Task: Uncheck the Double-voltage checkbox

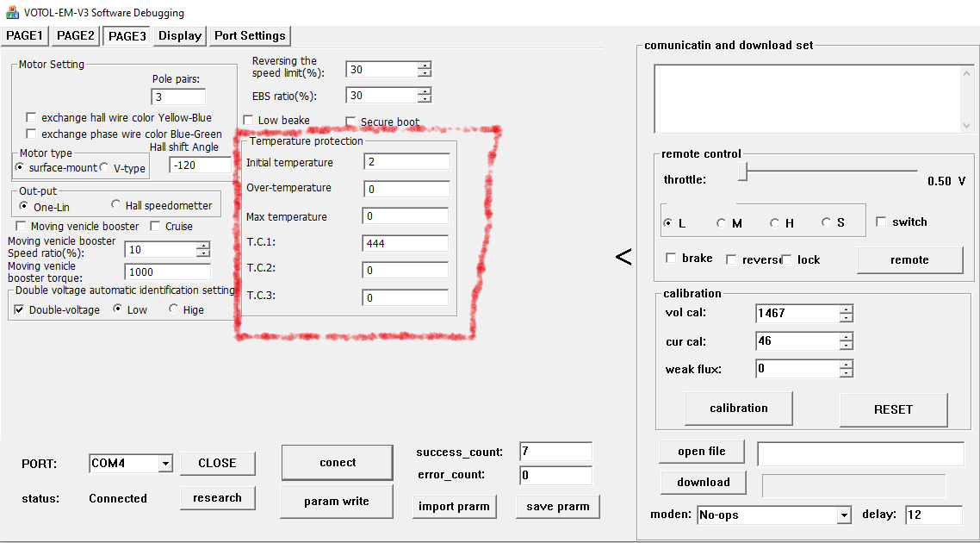Action: point(20,309)
